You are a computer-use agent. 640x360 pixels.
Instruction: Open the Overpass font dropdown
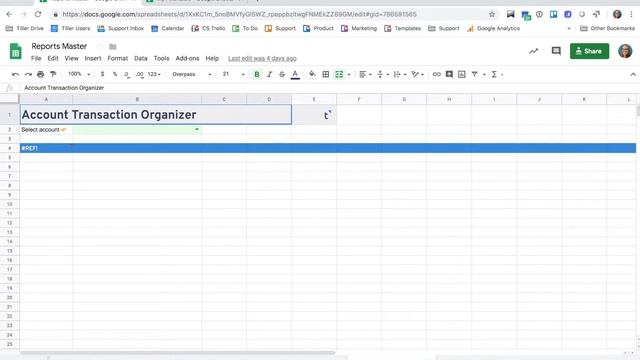click(x=191, y=74)
